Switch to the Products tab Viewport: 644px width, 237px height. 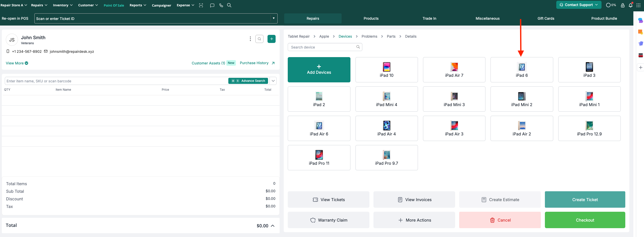[x=371, y=18]
